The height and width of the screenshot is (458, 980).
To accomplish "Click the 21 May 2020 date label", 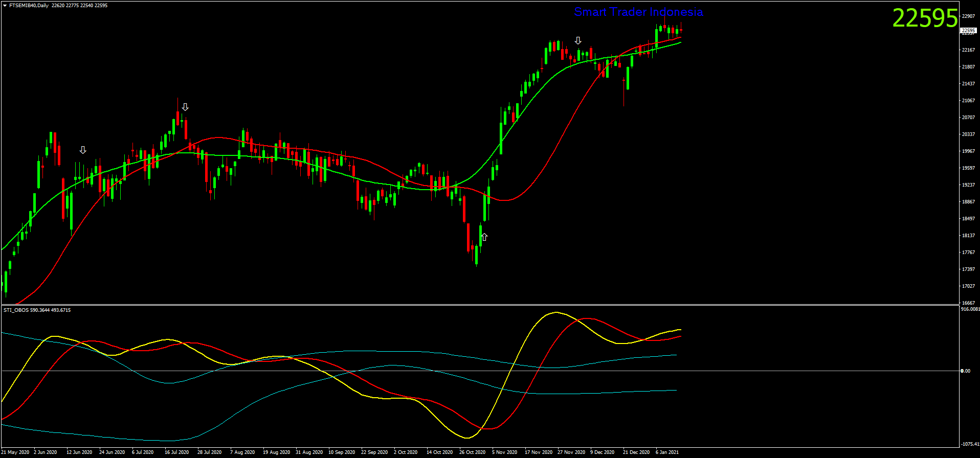I will (x=15, y=452).
